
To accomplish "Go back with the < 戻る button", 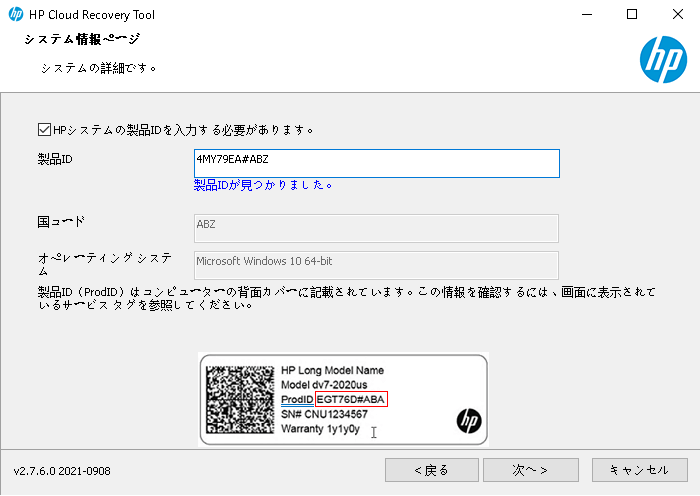I will (432, 470).
